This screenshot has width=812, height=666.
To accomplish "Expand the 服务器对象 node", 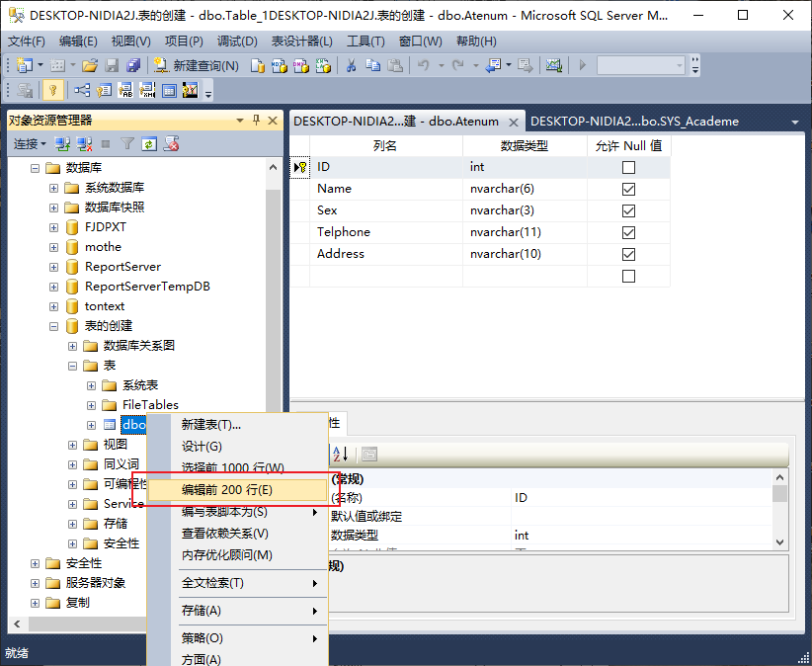I will tap(35, 583).
